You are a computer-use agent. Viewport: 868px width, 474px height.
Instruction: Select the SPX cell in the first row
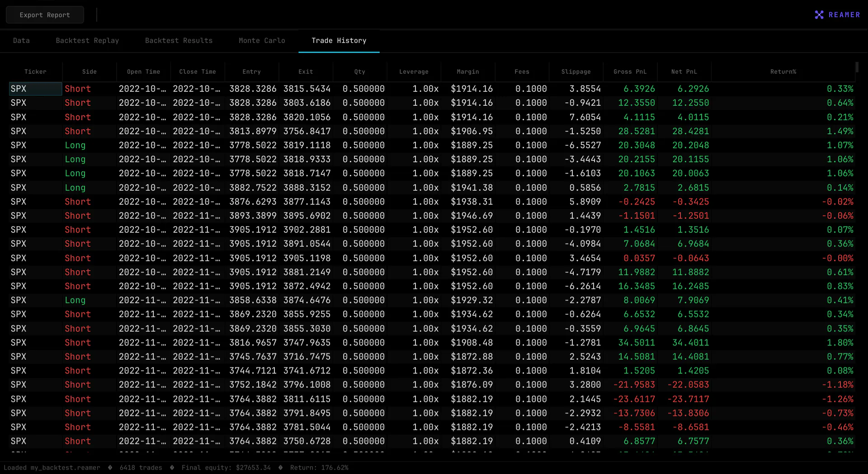(35, 89)
